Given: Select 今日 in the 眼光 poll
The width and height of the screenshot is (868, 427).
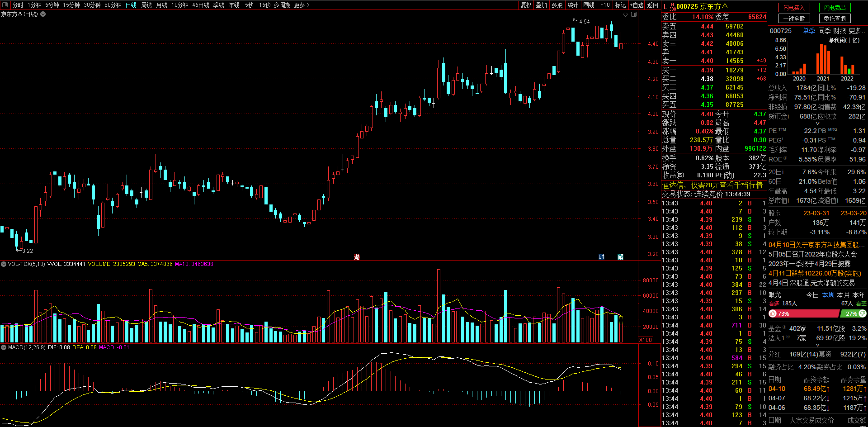Looking at the screenshot, I should 812,295.
